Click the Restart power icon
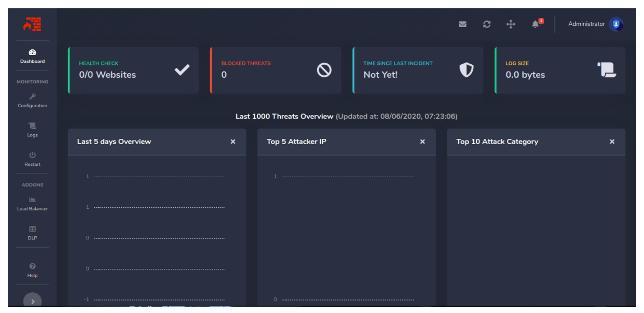Screen dimensions: 644x313 tap(32, 155)
